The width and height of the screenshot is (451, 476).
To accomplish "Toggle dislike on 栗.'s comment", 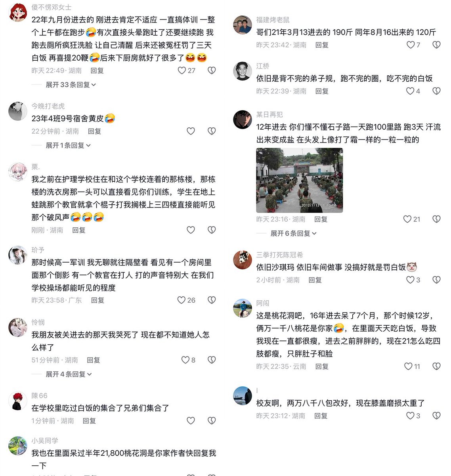I will (212, 230).
